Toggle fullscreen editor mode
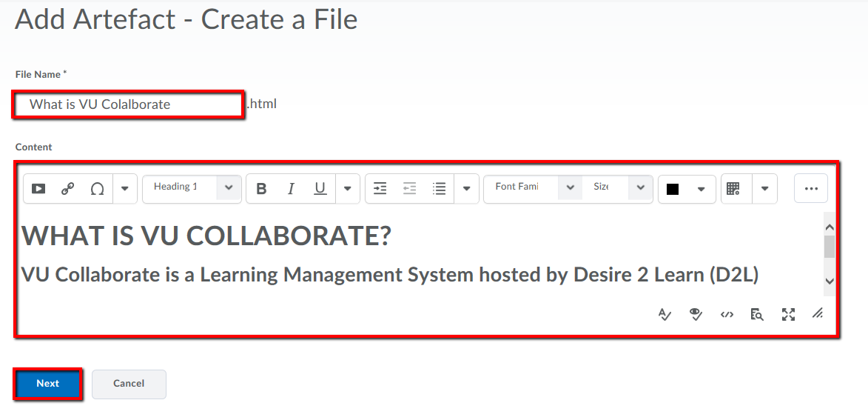This screenshot has height=420, width=868. (x=788, y=315)
